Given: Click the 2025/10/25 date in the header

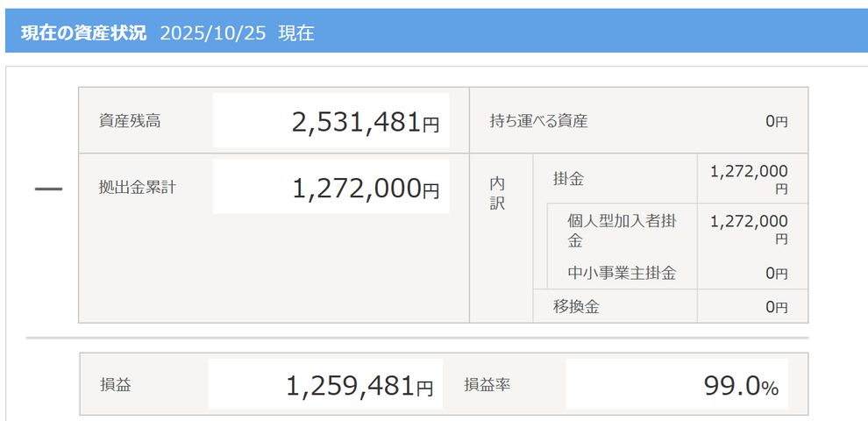Looking at the screenshot, I should coord(215,33).
